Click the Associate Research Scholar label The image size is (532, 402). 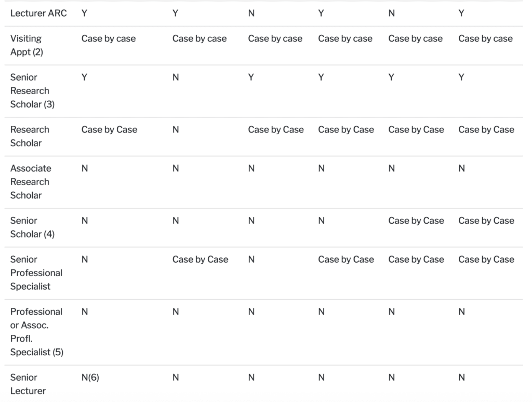(31, 181)
